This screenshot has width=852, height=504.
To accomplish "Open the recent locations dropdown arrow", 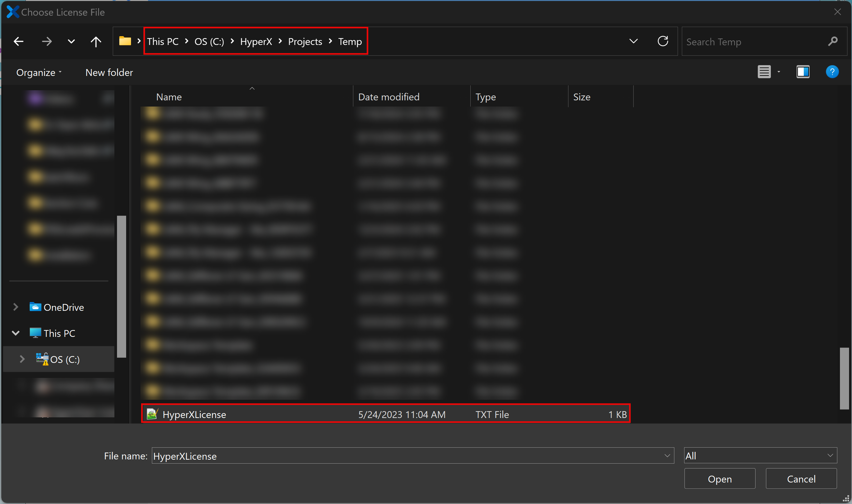I will pos(71,41).
